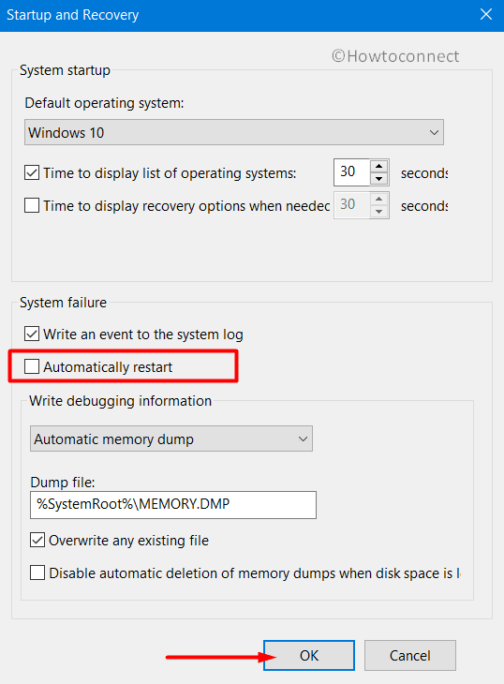Screen dimensions: 504x684
Task: Click the Dump file: label
Action: tap(62, 482)
